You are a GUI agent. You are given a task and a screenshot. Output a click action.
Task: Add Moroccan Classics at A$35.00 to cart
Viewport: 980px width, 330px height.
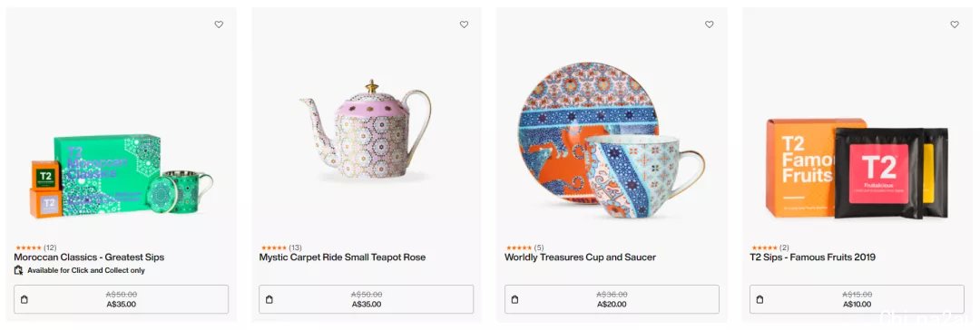(122, 299)
